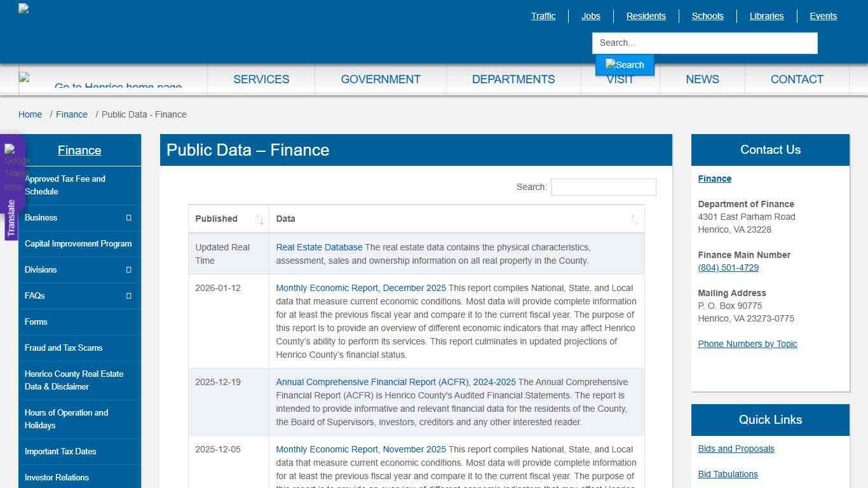Click the submenu icon beside FAQs
This screenshot has height=488, width=868.
pyautogui.click(x=128, y=295)
